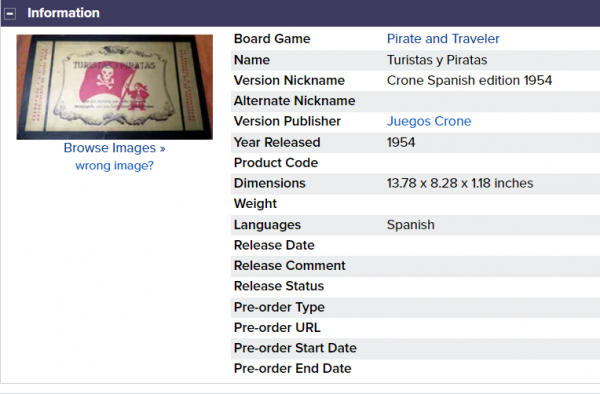Open the Pirate and Traveler game link
This screenshot has width=600, height=394.
click(443, 39)
